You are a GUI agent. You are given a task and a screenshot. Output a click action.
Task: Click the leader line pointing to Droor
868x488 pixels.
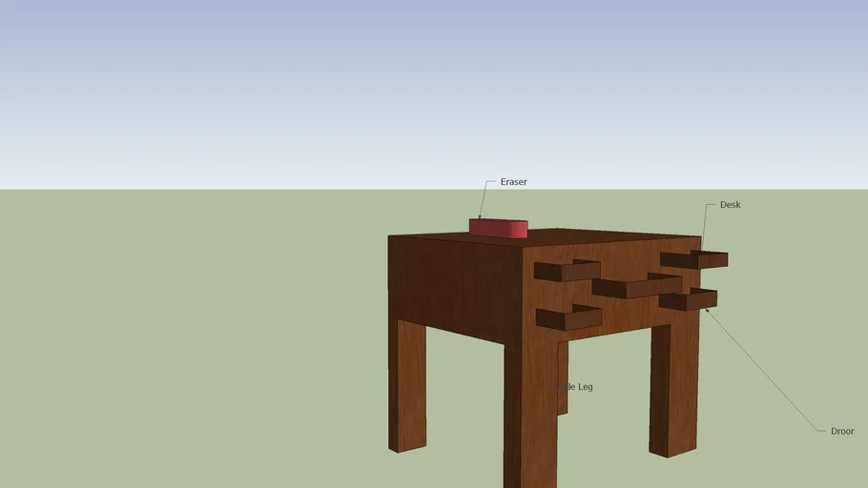click(763, 372)
